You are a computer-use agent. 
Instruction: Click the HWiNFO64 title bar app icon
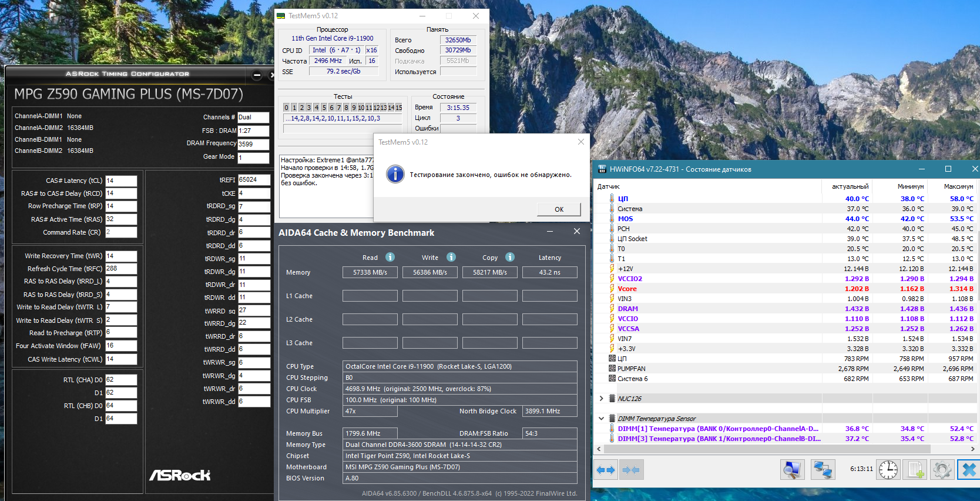tap(602, 169)
